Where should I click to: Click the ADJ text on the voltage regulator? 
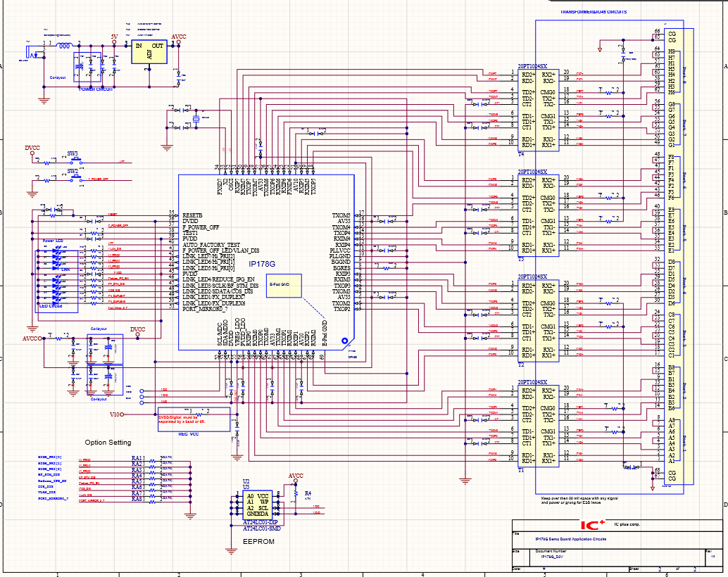click(149, 54)
